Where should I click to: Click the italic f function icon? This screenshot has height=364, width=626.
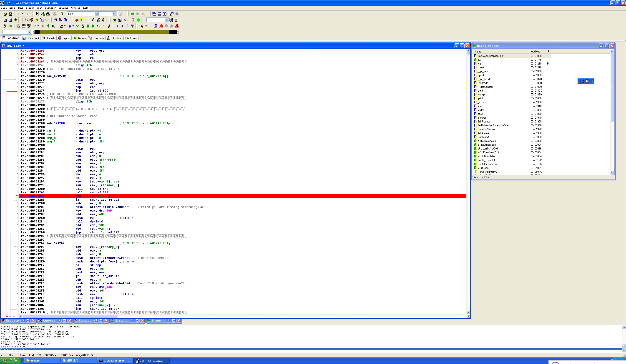click(x=93, y=20)
